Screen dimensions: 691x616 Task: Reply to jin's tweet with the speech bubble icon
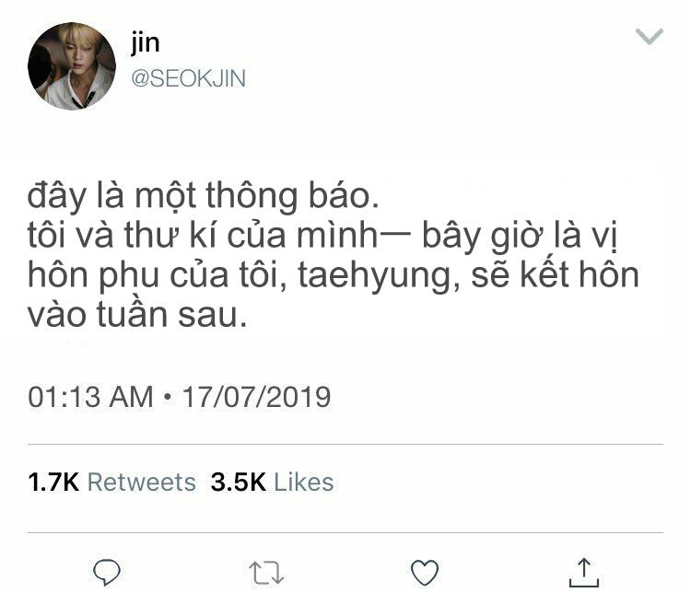point(107,572)
